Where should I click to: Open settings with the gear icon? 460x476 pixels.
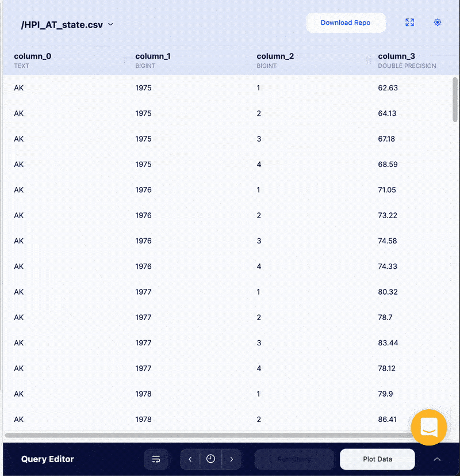pyautogui.click(x=438, y=22)
